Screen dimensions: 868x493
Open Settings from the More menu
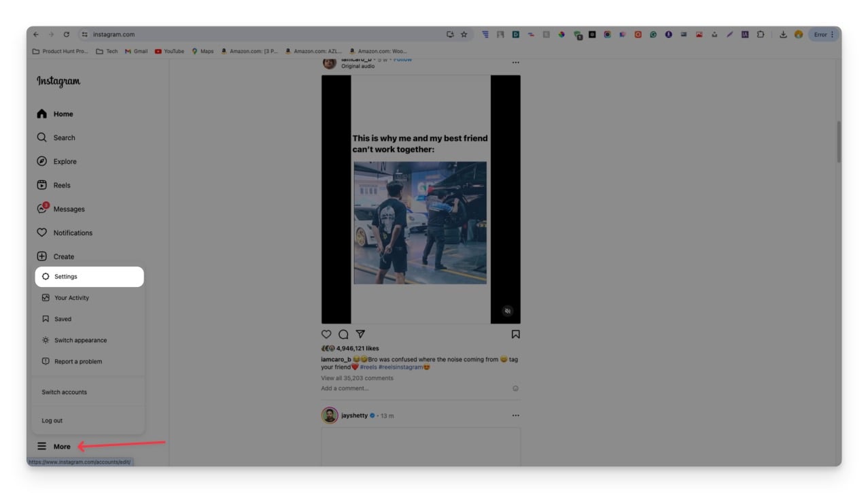coord(89,277)
